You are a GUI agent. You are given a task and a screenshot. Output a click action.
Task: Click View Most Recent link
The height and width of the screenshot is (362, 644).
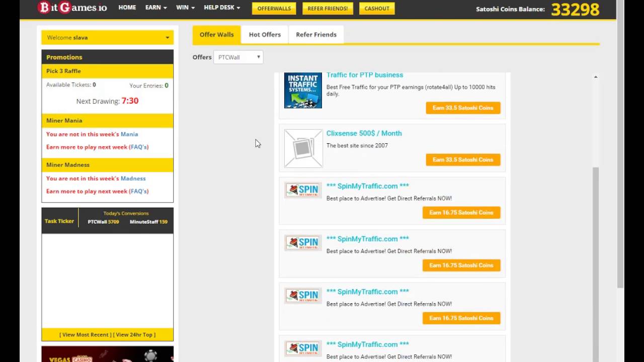tap(86, 335)
